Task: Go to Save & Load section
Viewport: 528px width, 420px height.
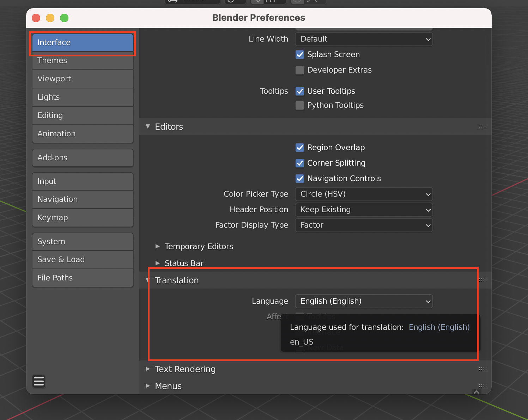Action: click(83, 260)
